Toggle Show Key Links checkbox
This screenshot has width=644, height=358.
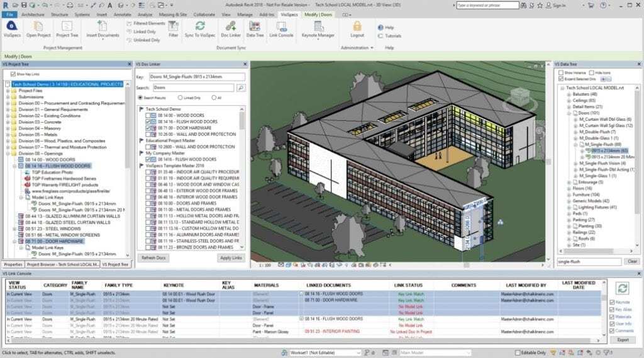[13, 74]
